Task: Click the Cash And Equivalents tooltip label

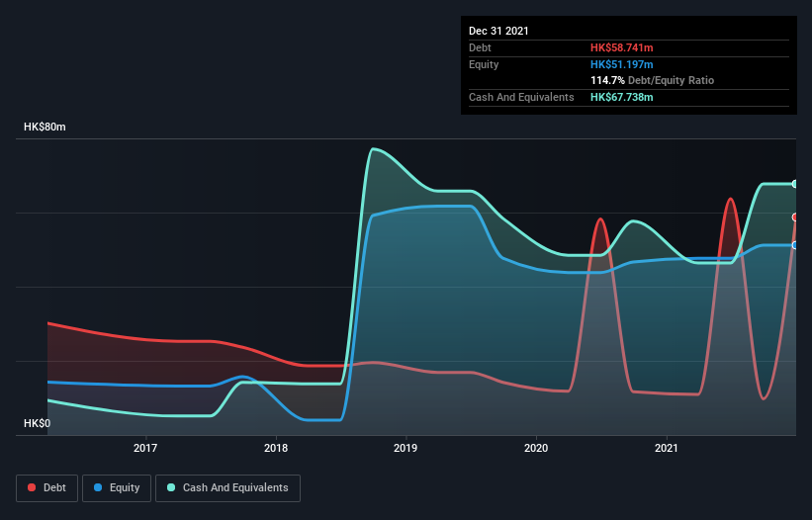Action: [521, 97]
